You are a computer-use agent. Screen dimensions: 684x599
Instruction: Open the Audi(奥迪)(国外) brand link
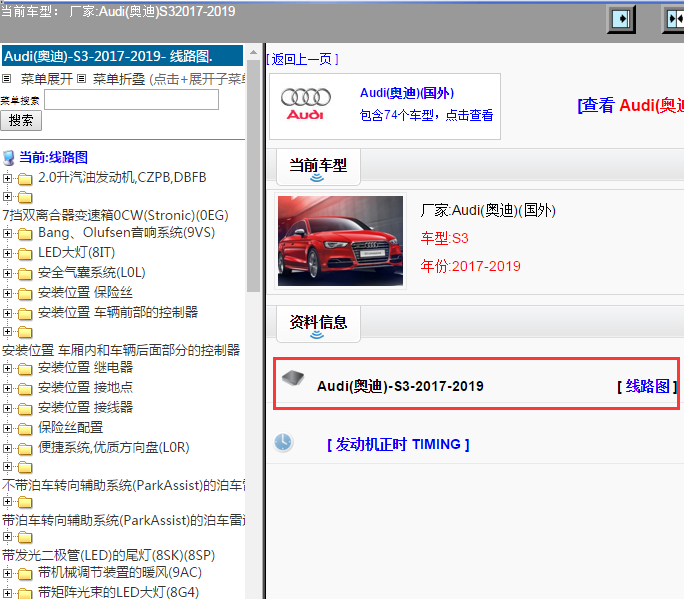point(407,93)
